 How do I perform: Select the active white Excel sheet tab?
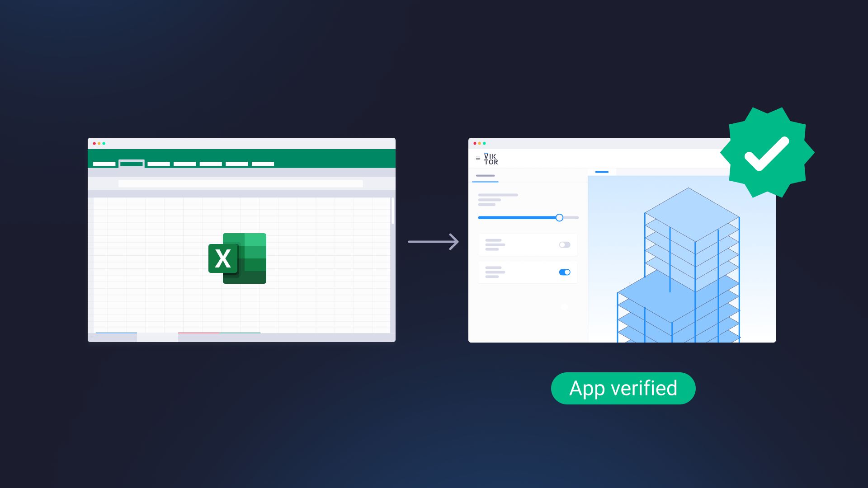[157, 337]
